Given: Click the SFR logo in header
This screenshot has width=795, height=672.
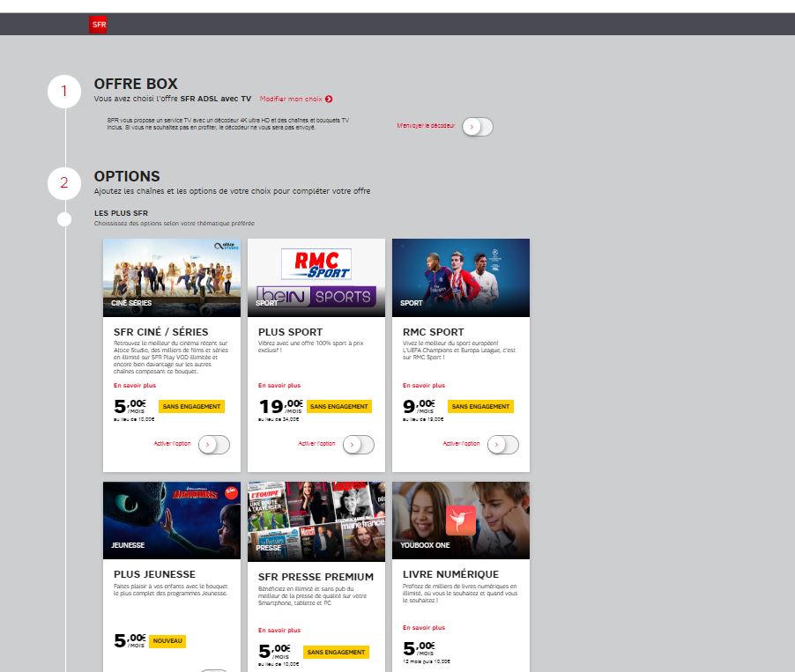Looking at the screenshot, I should coord(98,25).
